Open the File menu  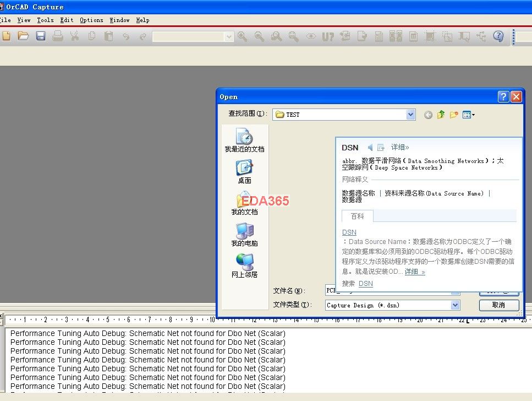[x=5, y=20]
